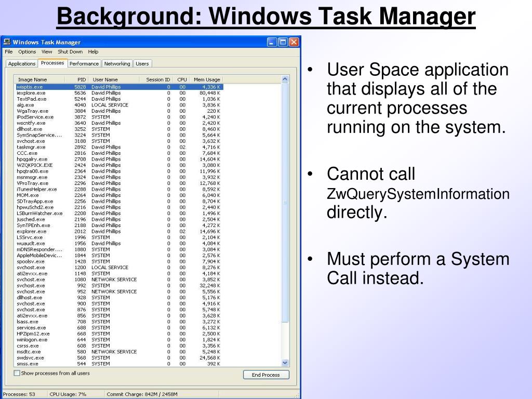Image resolution: width=532 pixels, height=399 pixels.
Task: Click the process list vertical scrollbar thumb
Action: click(x=285, y=203)
